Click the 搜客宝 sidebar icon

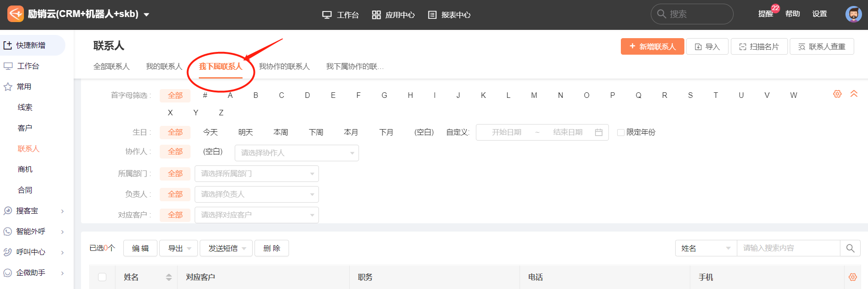coord(8,211)
